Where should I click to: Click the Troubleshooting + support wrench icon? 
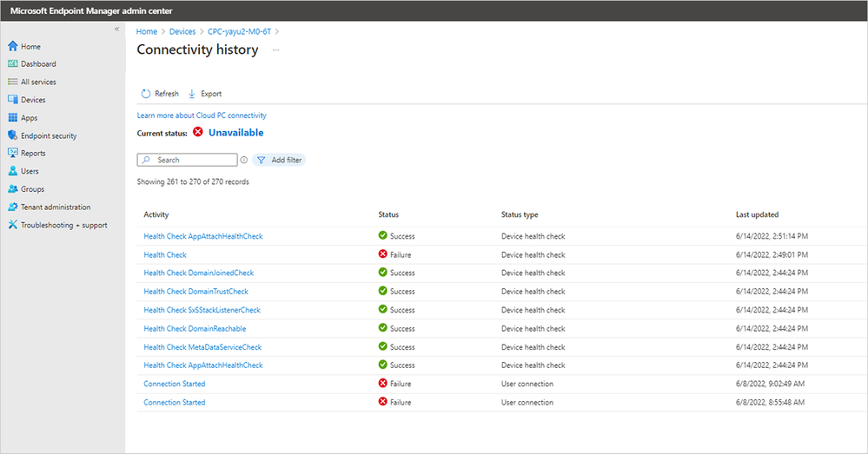pyautogui.click(x=13, y=225)
